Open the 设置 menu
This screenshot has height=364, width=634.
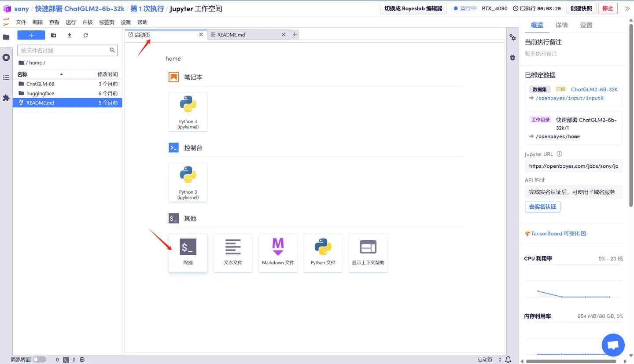(x=126, y=22)
